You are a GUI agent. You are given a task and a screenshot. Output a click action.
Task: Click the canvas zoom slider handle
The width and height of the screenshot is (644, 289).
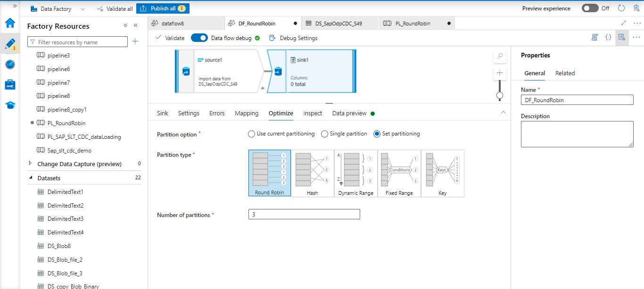coord(500,96)
